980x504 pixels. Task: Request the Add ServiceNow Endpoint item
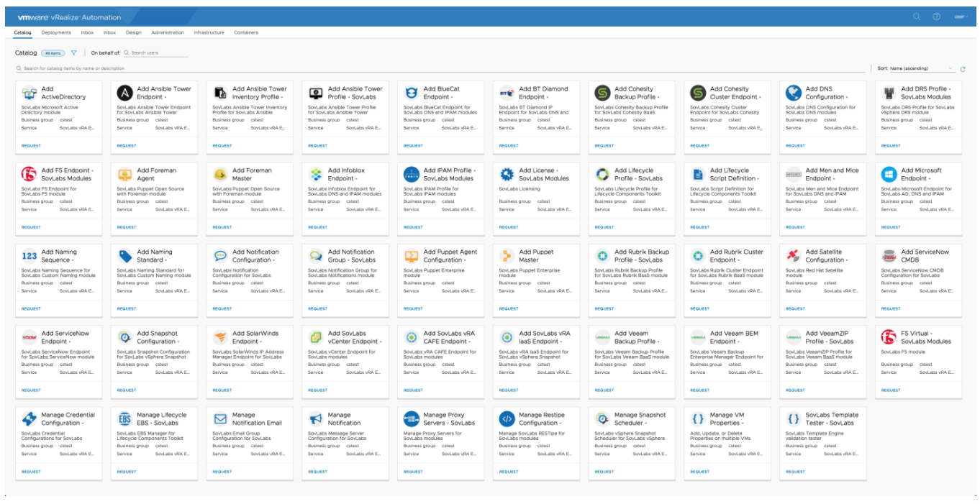(31, 390)
